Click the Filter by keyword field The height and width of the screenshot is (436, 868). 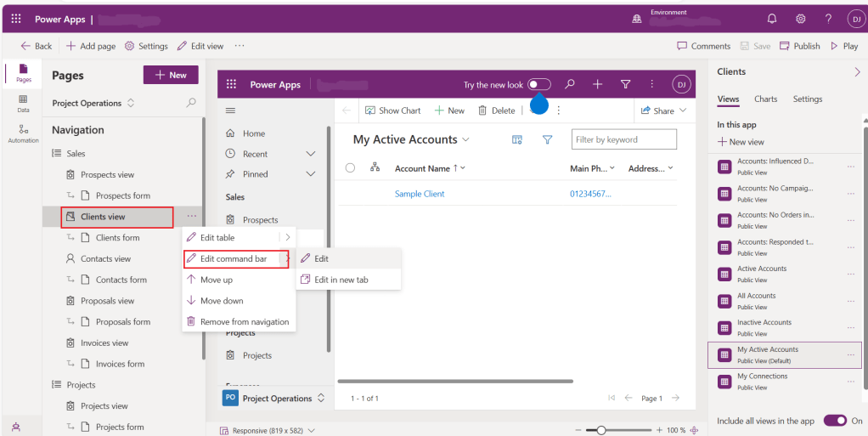tap(625, 139)
